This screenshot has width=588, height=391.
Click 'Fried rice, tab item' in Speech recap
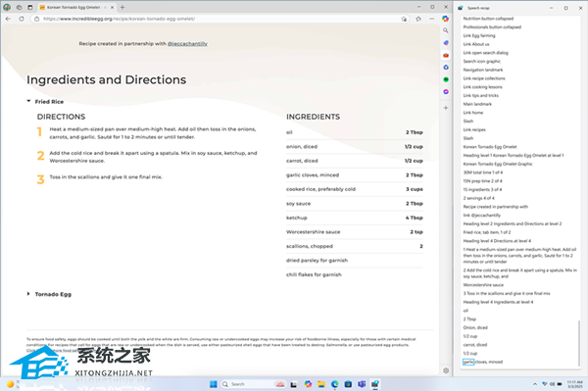click(x=487, y=232)
